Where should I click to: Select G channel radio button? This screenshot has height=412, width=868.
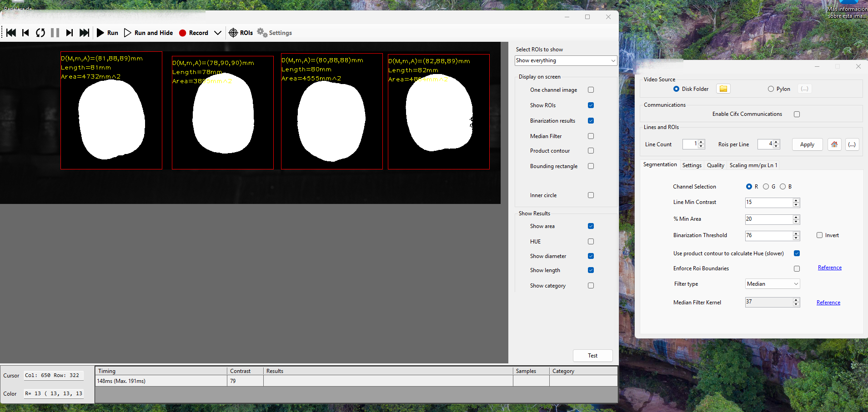766,186
